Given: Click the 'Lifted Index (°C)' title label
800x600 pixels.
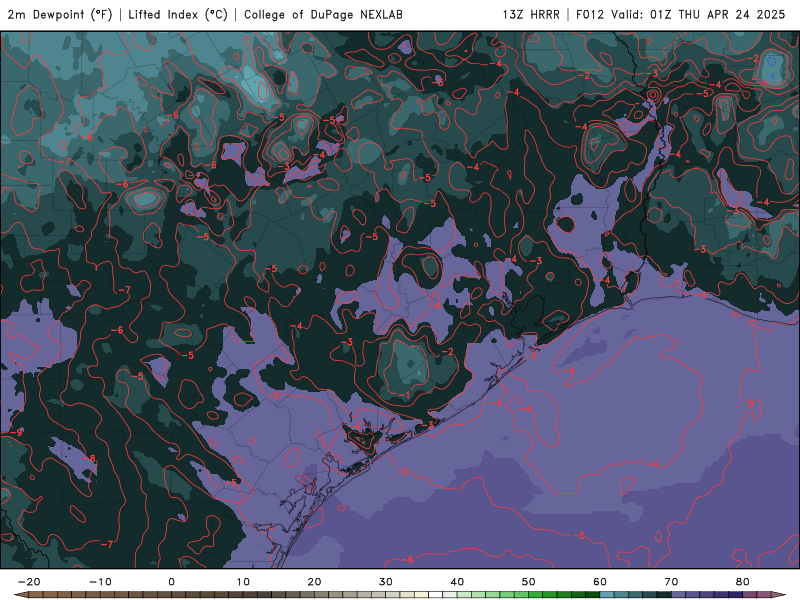Looking at the screenshot, I should pos(178,15).
